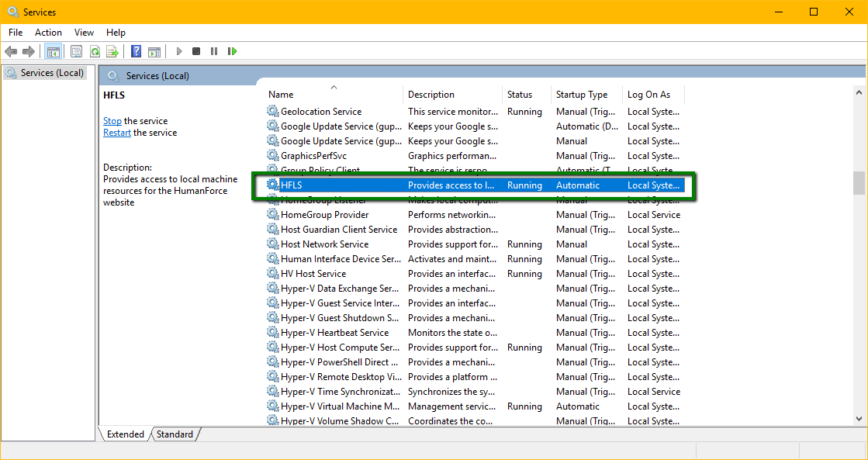The image size is (868, 460).
Task: Open the Help toolbar icon
Action: [x=137, y=51]
